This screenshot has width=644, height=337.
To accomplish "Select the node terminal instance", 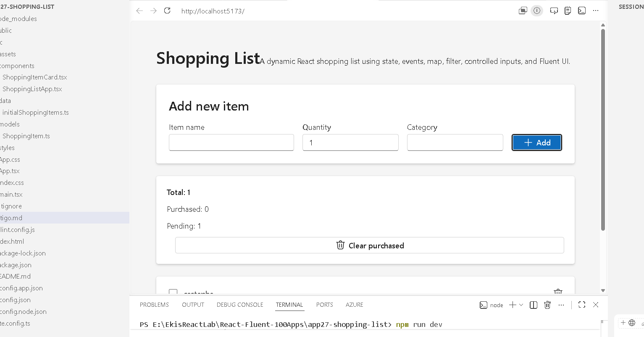I will coord(492,305).
